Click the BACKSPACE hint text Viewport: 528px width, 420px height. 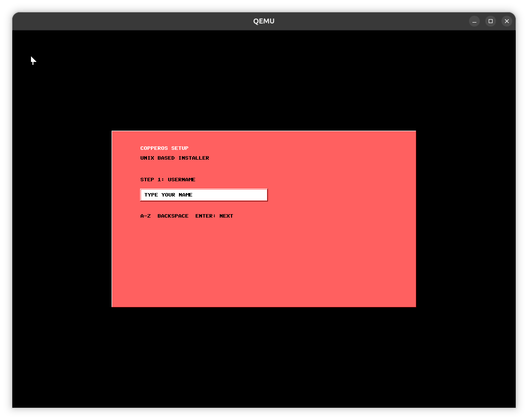point(173,216)
